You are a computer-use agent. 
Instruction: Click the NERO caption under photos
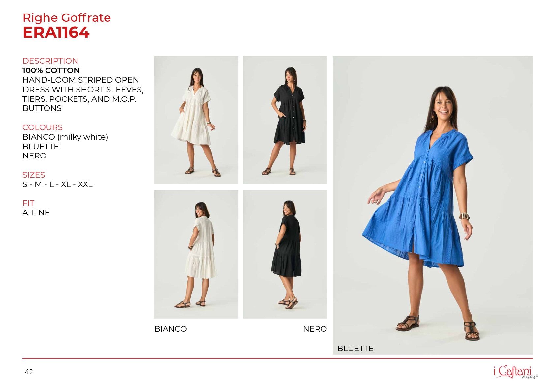[315, 329]
